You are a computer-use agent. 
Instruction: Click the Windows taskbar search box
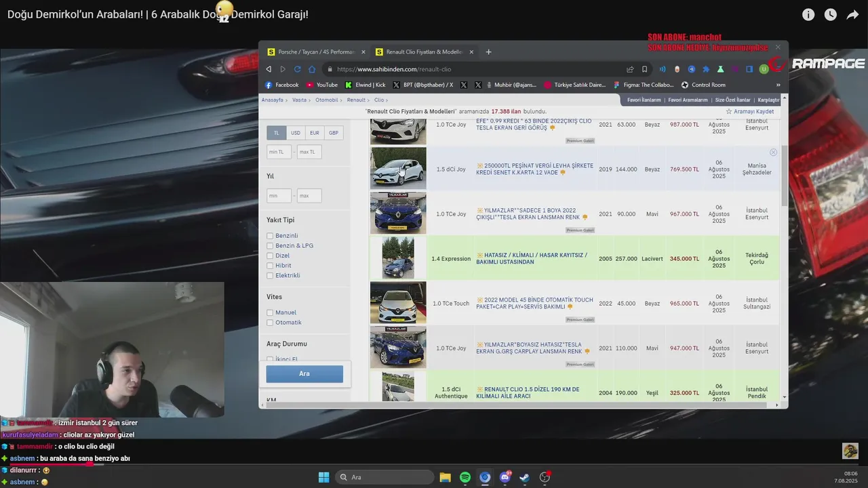click(x=384, y=477)
